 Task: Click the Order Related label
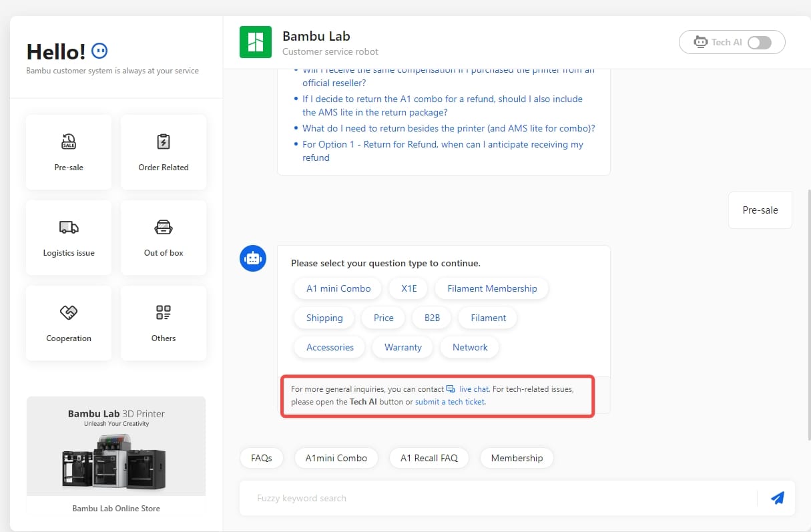(164, 168)
